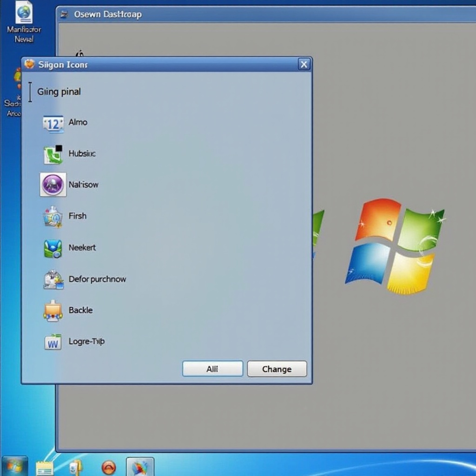Click the Firsh label
The width and height of the screenshot is (476, 476).
(78, 216)
